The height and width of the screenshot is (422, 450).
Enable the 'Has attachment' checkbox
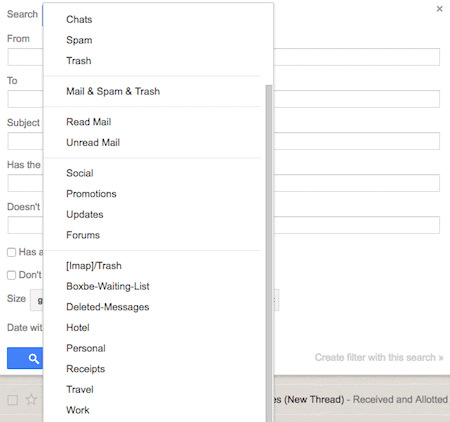(x=11, y=252)
